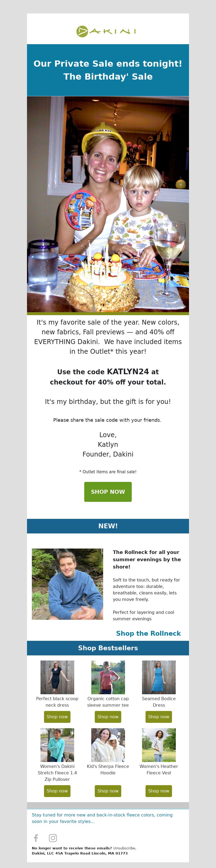Click Shop now under Organic cotton cap sleeve tee
This screenshot has height=868, width=216.
click(108, 717)
